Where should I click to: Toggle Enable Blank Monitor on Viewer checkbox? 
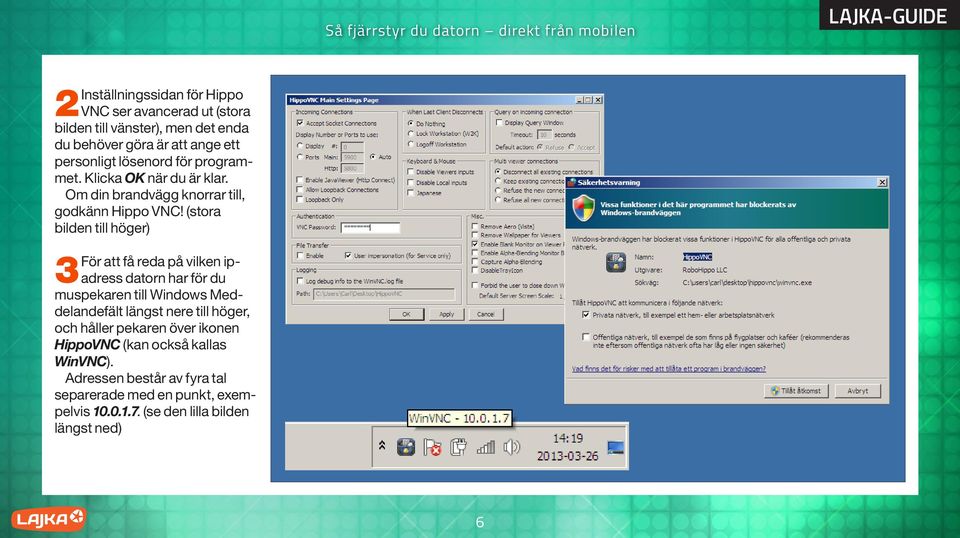point(474,244)
